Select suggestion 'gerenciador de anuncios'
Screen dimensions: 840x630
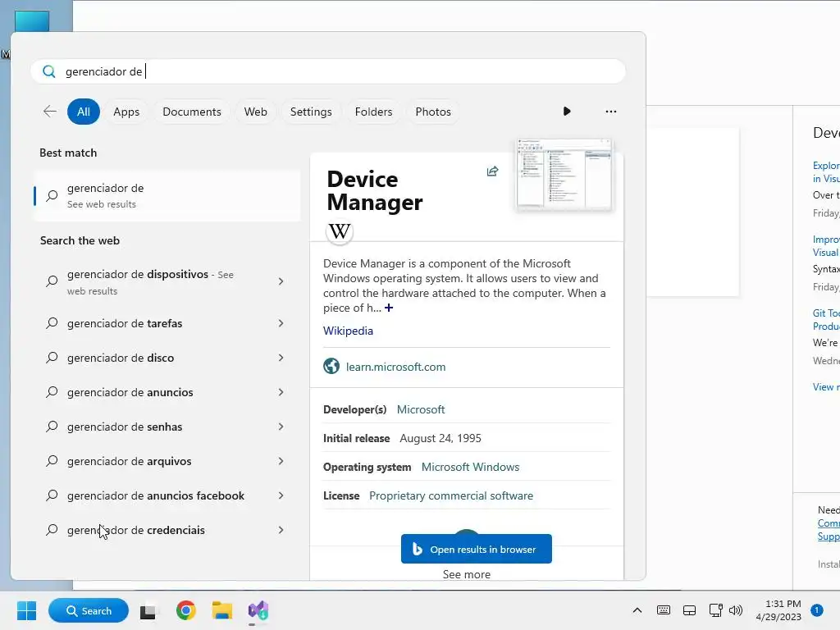click(x=167, y=392)
